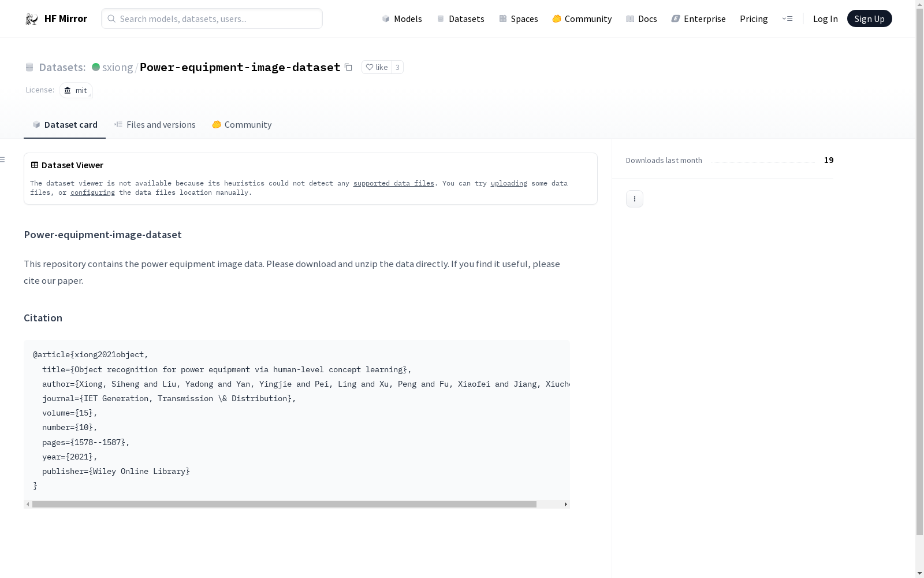Click the Citation heading
Image resolution: width=924 pixels, height=578 pixels.
coord(43,318)
